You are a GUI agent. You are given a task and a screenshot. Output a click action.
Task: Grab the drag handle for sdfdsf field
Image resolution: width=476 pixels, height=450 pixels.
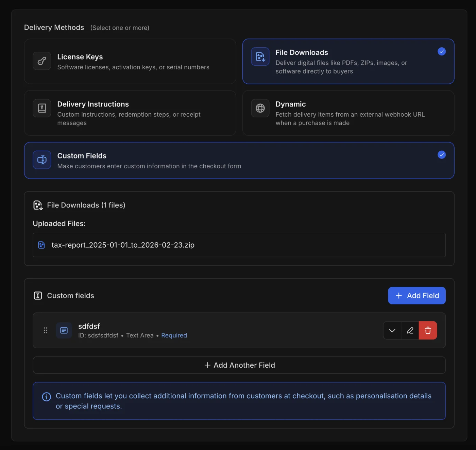coord(46,330)
